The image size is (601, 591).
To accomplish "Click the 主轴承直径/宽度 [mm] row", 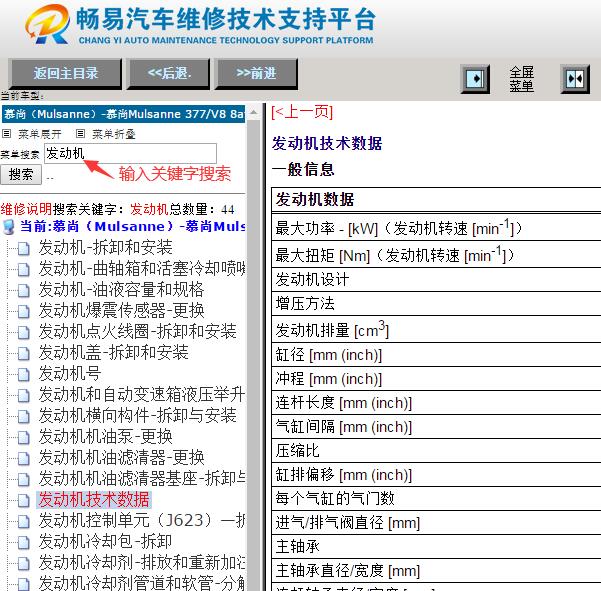I will pyautogui.click(x=436, y=570).
